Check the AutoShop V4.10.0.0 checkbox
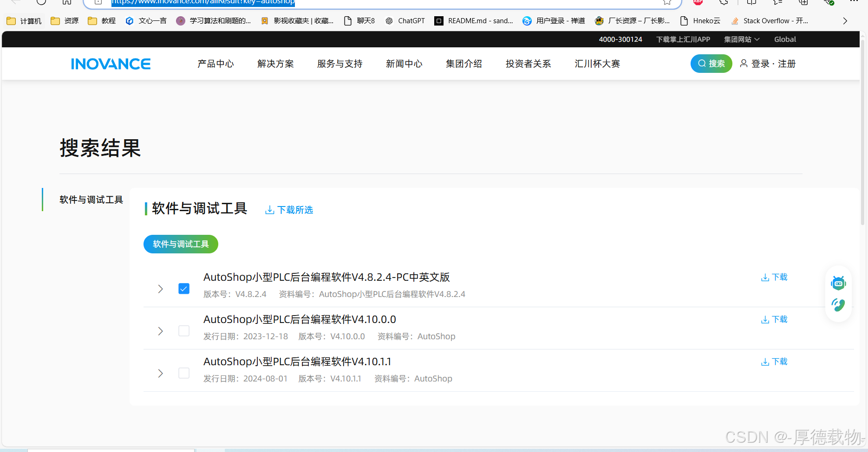 click(184, 331)
